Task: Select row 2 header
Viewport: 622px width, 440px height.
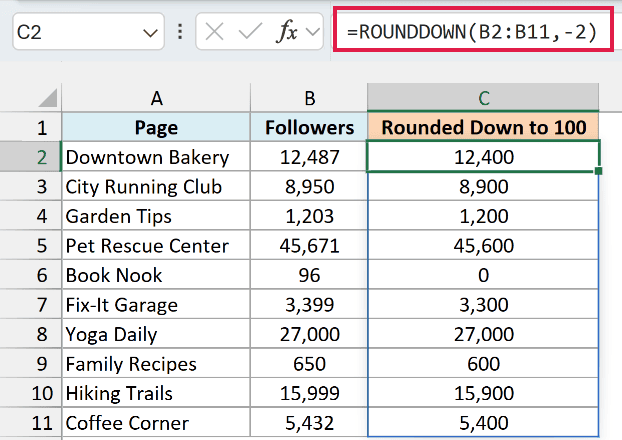Action: click(31, 157)
